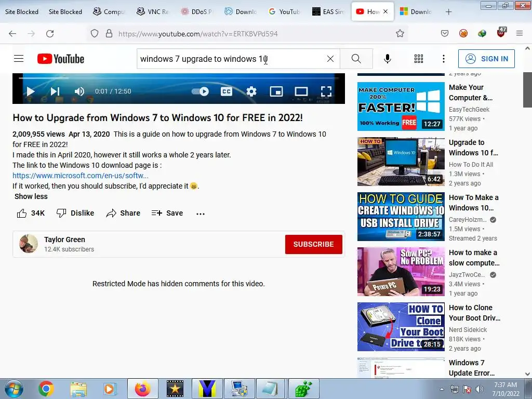Viewport: 532px width, 399px height.
Task: Skip to next video in player
Action: 55,91
